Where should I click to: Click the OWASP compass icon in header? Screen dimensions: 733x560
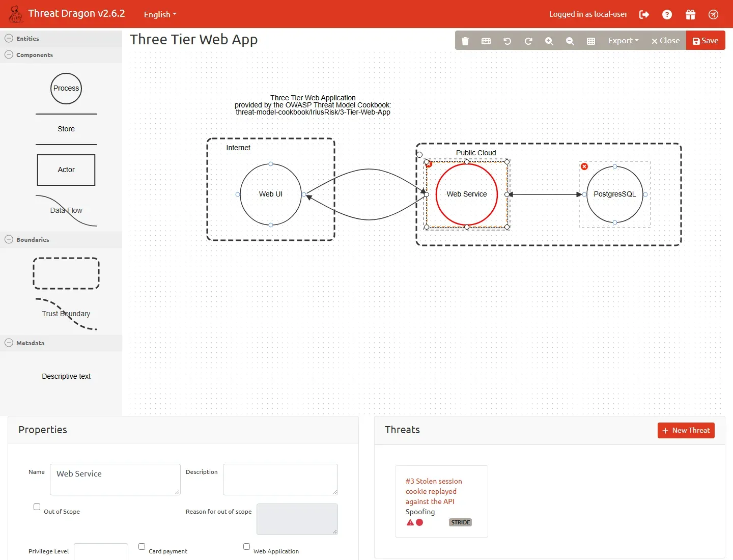[713, 14]
